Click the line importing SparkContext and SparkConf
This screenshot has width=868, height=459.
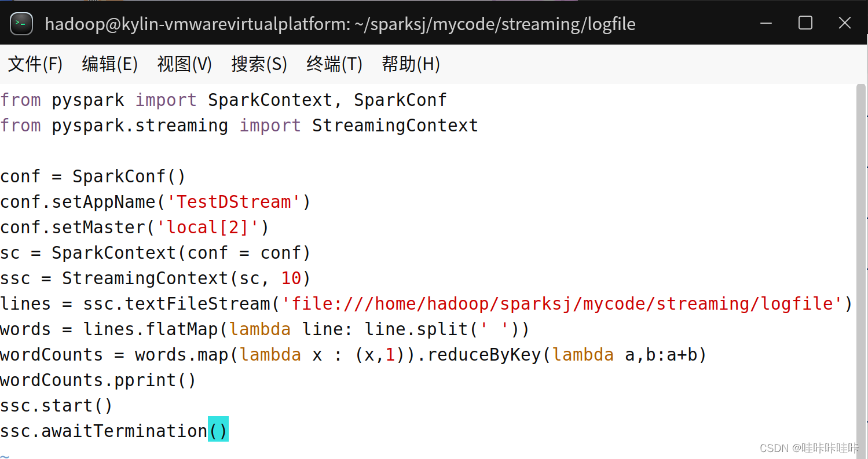click(x=223, y=100)
